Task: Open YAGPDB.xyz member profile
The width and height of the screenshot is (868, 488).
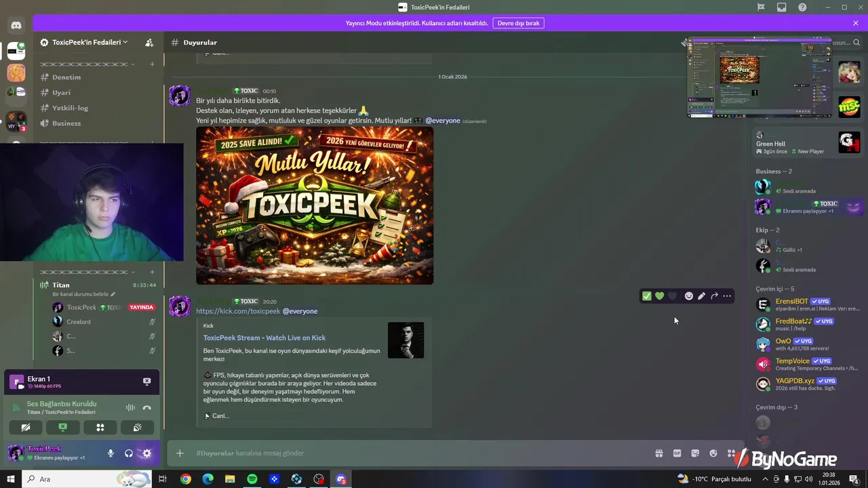Action: [x=807, y=384]
